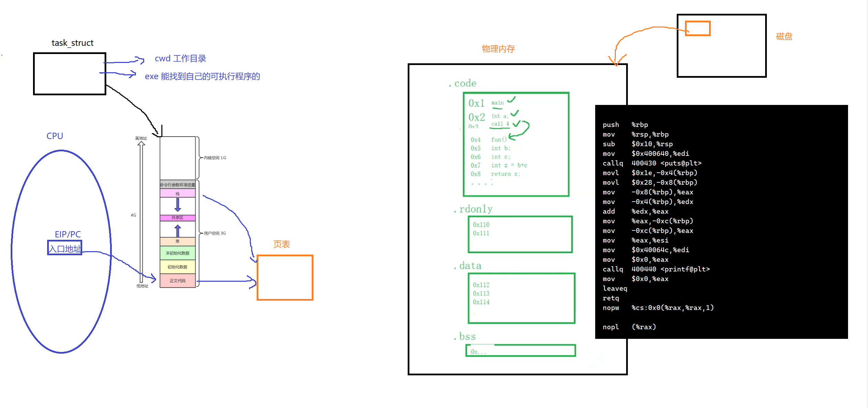Click the "callq 400440 <printf@plt>" line

click(x=656, y=269)
